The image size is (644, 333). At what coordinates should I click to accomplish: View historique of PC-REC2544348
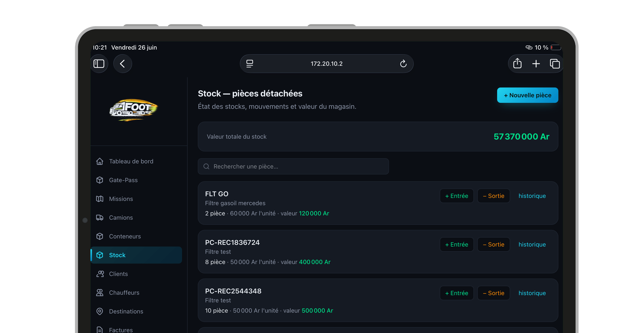pyautogui.click(x=532, y=293)
